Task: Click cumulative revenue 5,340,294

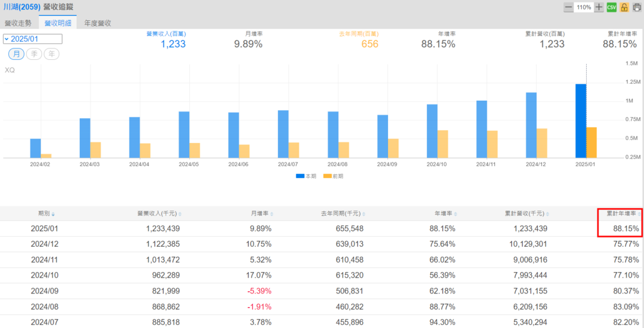Action: coord(529,322)
